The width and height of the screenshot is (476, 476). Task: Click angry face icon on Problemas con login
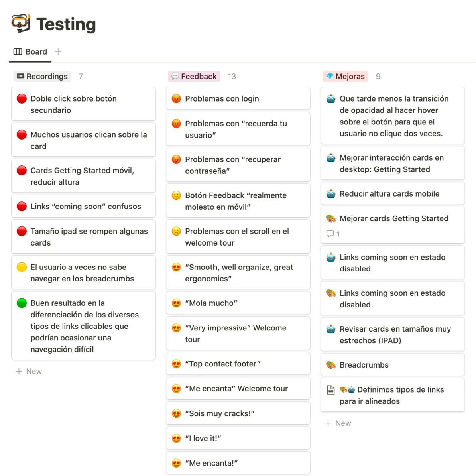[x=176, y=98]
